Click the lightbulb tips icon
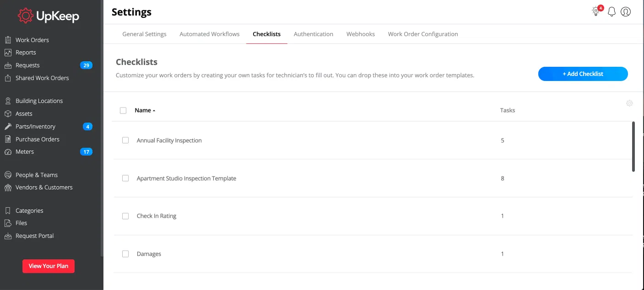The height and width of the screenshot is (290, 644). (596, 11)
